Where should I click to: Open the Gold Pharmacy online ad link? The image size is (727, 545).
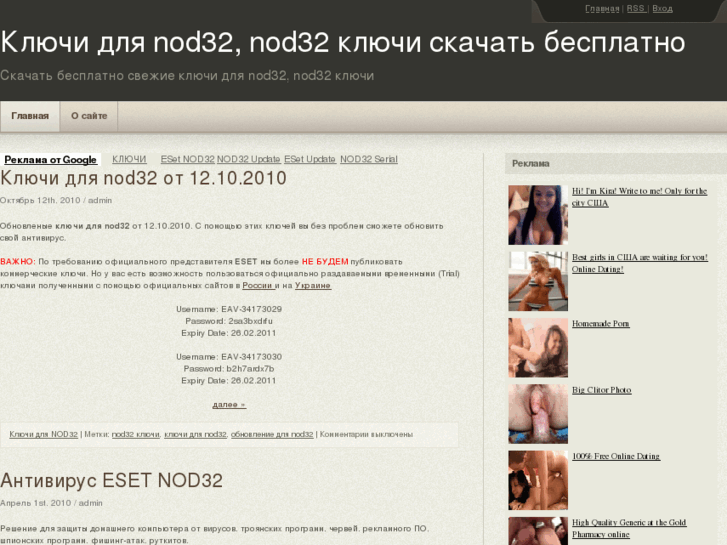coord(629,528)
